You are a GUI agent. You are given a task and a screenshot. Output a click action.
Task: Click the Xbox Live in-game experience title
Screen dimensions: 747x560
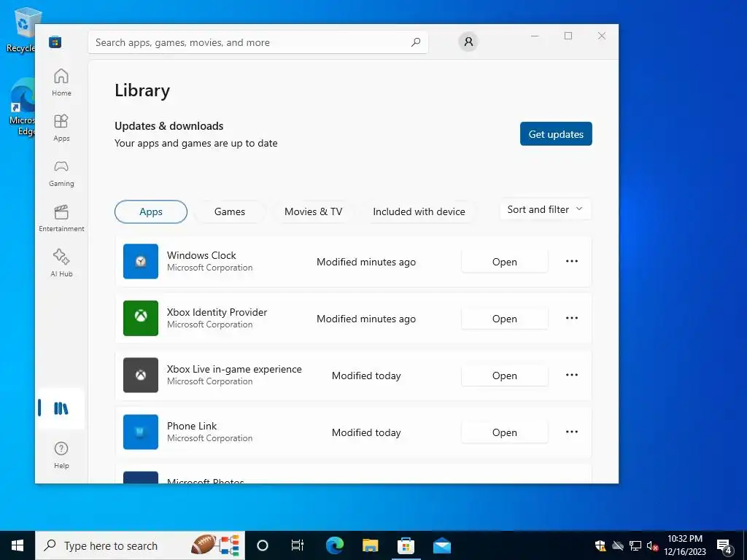[x=234, y=369]
